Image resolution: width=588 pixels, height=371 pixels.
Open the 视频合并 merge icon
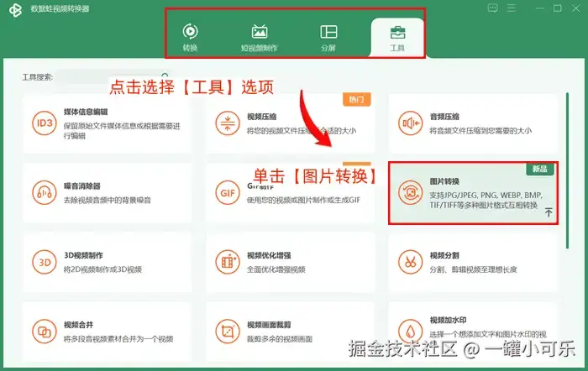(x=45, y=332)
